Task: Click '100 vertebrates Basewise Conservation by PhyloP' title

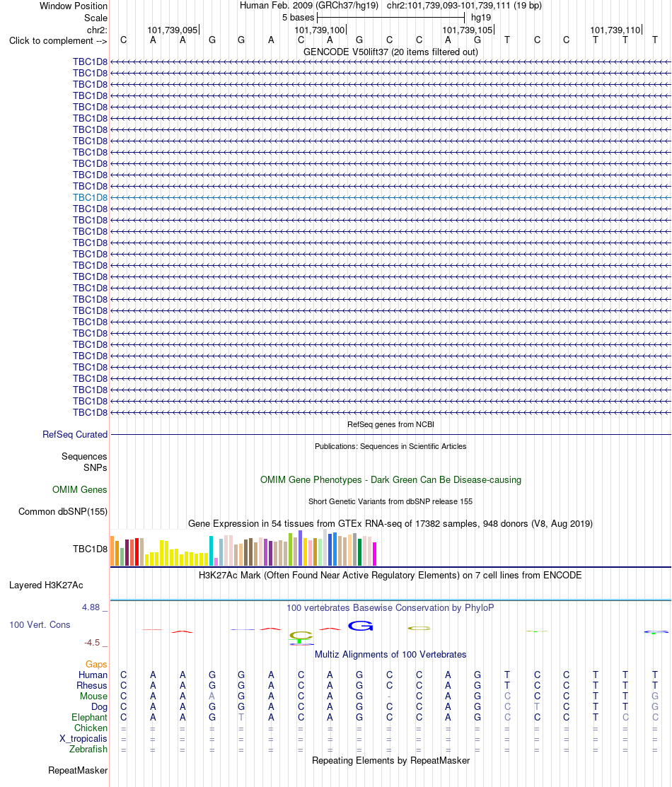Action: coord(390,608)
